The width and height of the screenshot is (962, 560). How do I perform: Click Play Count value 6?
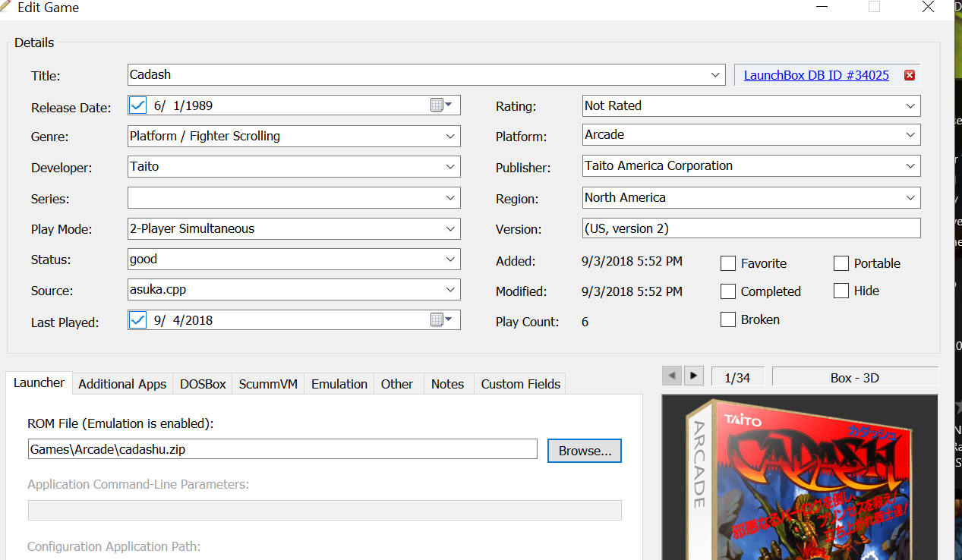click(585, 322)
